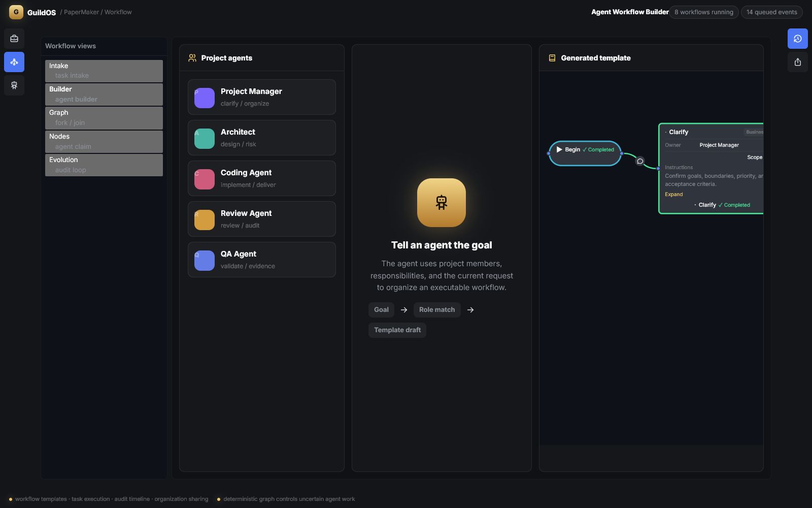Switch to the Builder workflow view

[104, 94]
